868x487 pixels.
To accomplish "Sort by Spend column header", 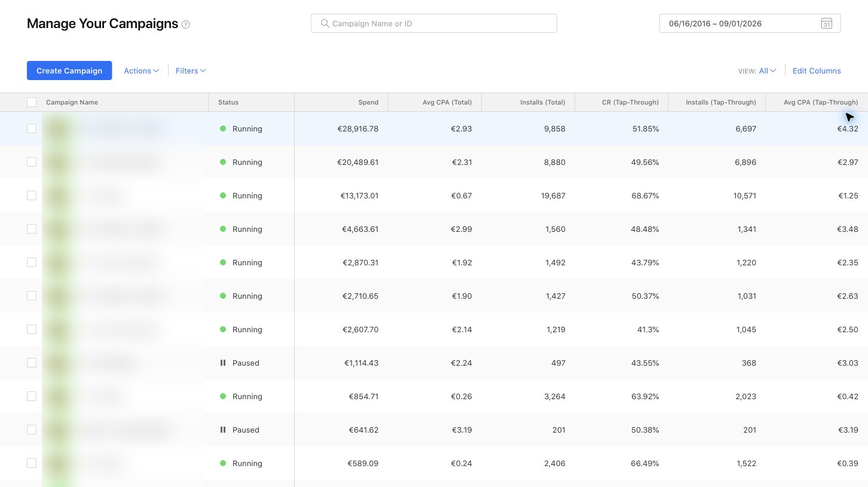I will (x=368, y=102).
